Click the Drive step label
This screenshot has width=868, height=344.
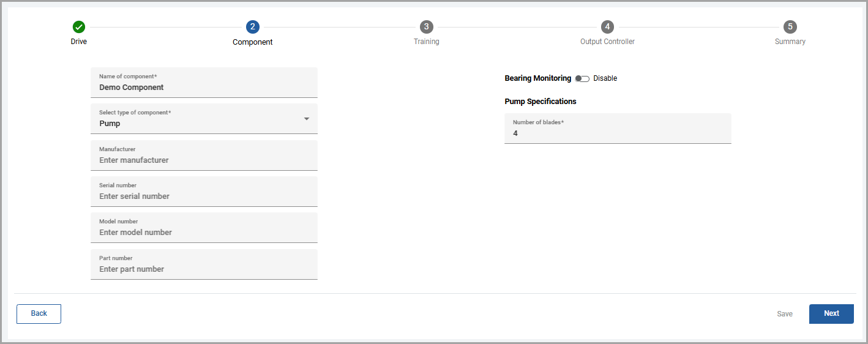79,42
